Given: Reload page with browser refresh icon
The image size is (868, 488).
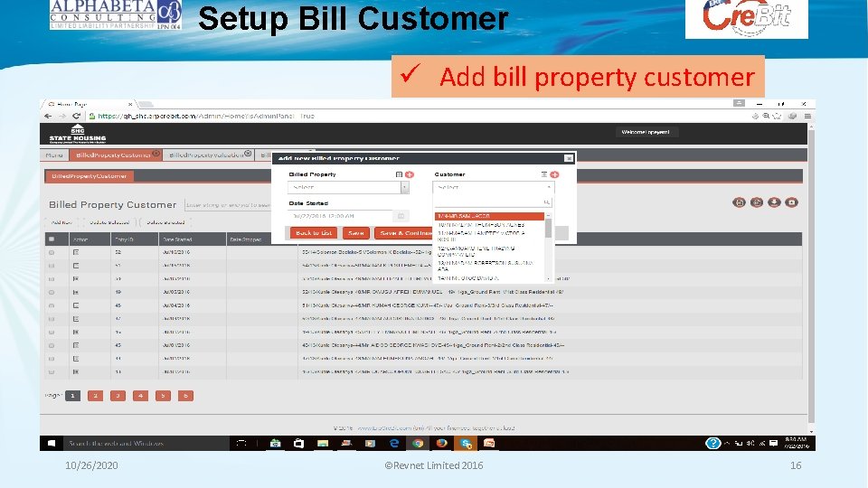Looking at the screenshot, I should pos(76,117).
